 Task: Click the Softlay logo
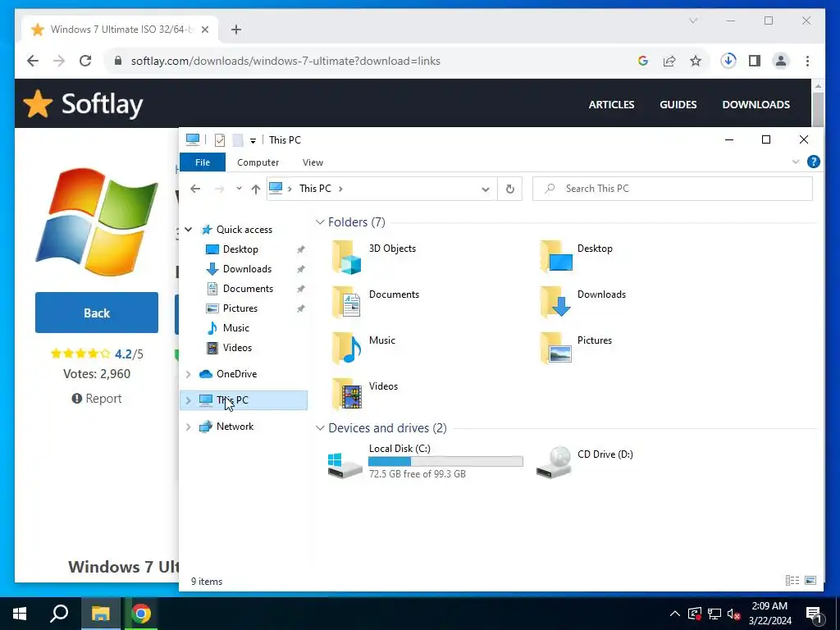pos(84,104)
